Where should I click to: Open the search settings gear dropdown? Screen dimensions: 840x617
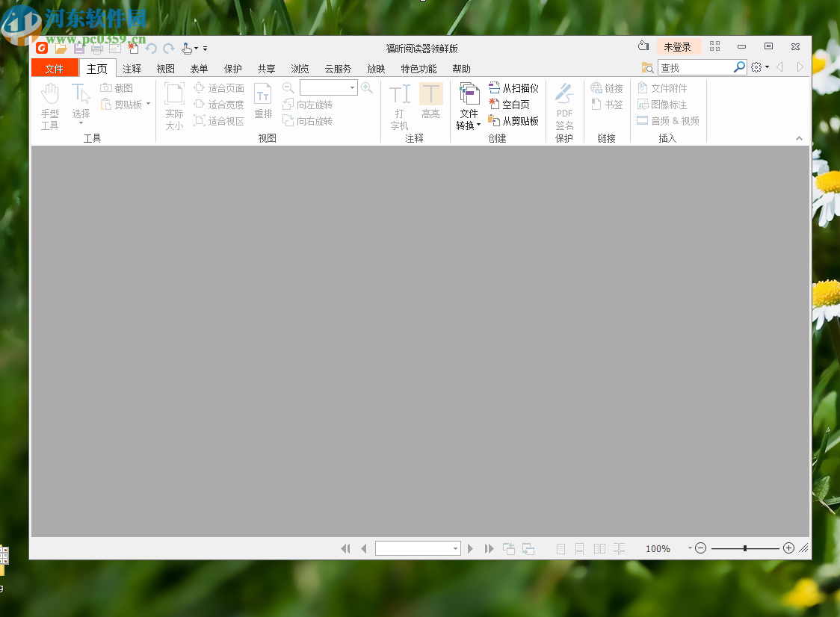click(760, 67)
